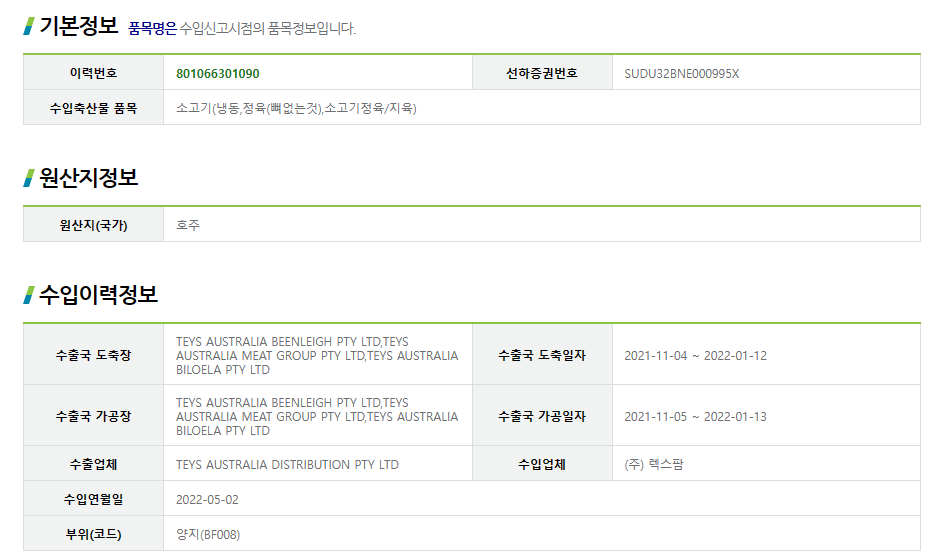Select the bill of lading number SUDU32BNE000995X

(681, 73)
